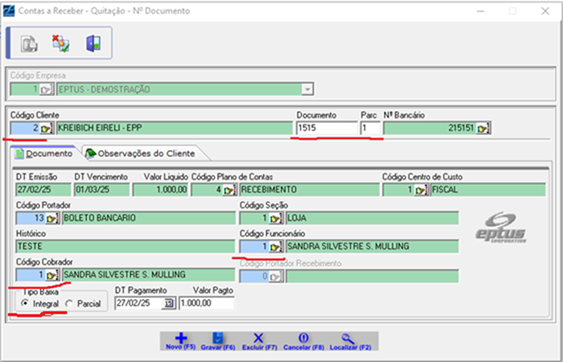This screenshot has height=362, width=563.
Task: Expand the EPTUS - DEMOSTRAÇÃO dropdown arrow
Action: (307, 89)
